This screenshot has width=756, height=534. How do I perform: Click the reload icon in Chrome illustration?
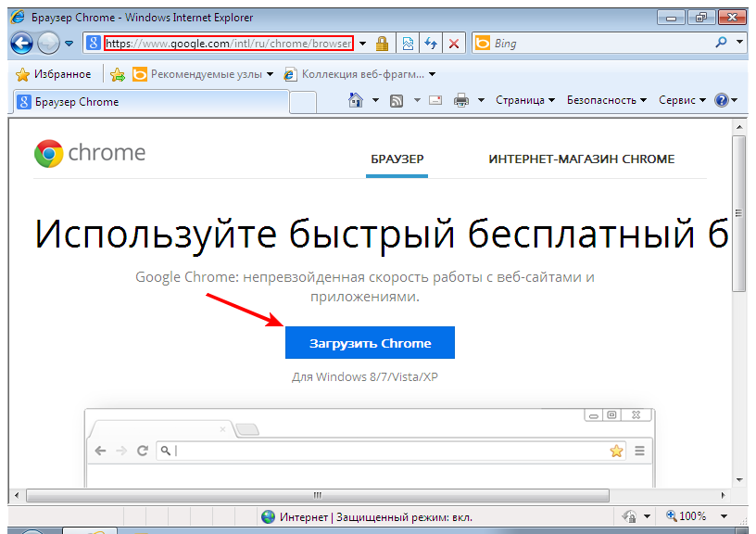[x=143, y=451]
